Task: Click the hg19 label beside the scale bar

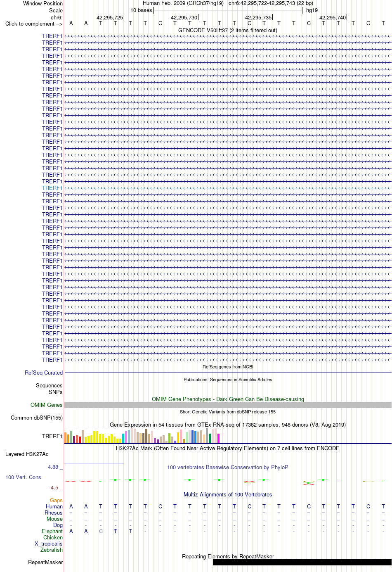Action: [312, 10]
